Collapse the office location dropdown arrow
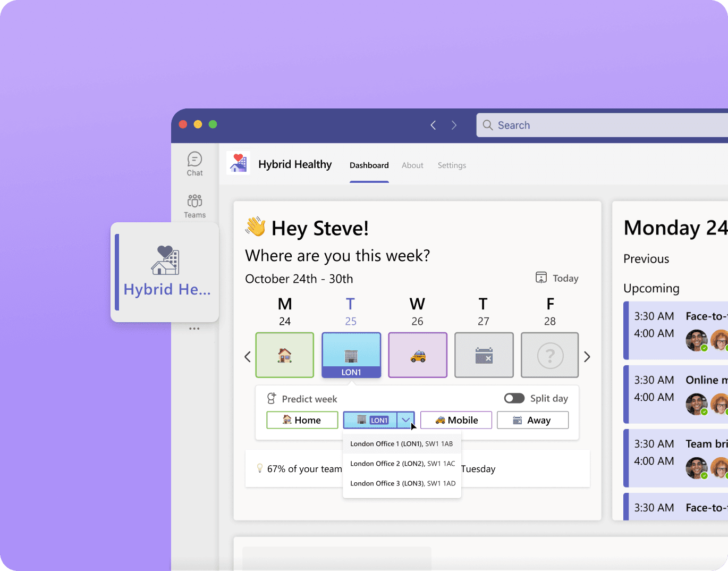Screen dimensions: 728x571 (406, 420)
